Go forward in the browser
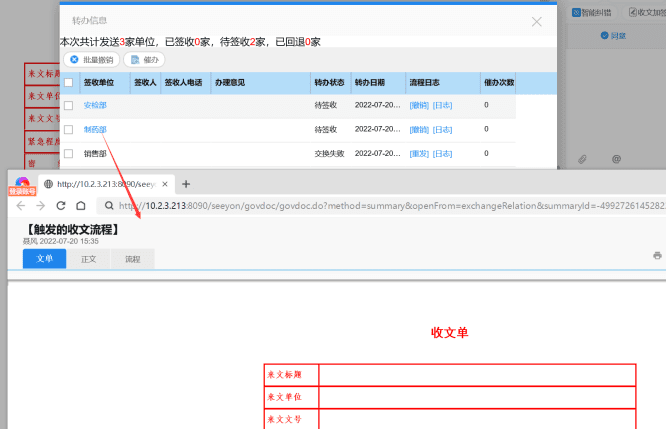The image size is (666, 429). (x=40, y=206)
